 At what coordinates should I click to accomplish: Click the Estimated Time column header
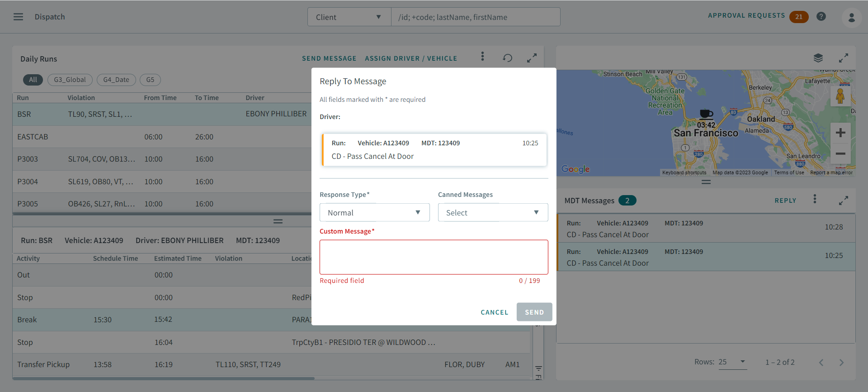(x=178, y=258)
